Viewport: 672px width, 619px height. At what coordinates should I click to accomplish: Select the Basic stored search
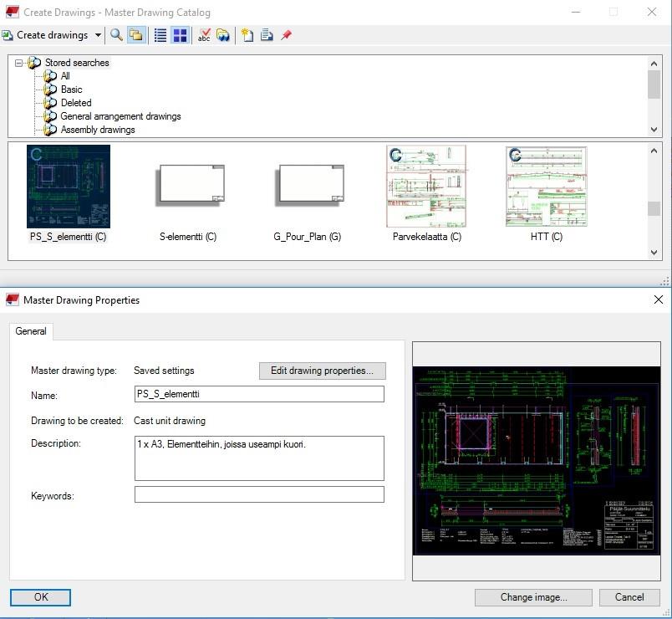click(72, 90)
